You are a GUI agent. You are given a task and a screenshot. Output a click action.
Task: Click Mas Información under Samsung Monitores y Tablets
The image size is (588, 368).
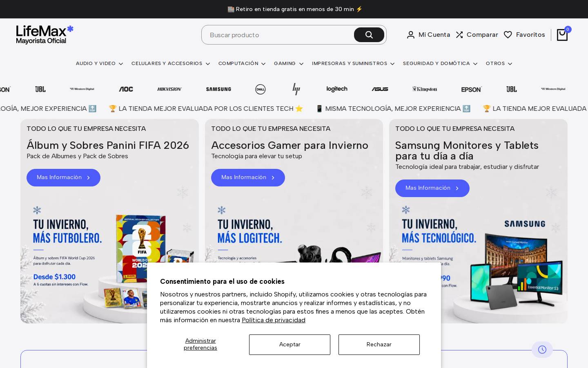coord(432,188)
